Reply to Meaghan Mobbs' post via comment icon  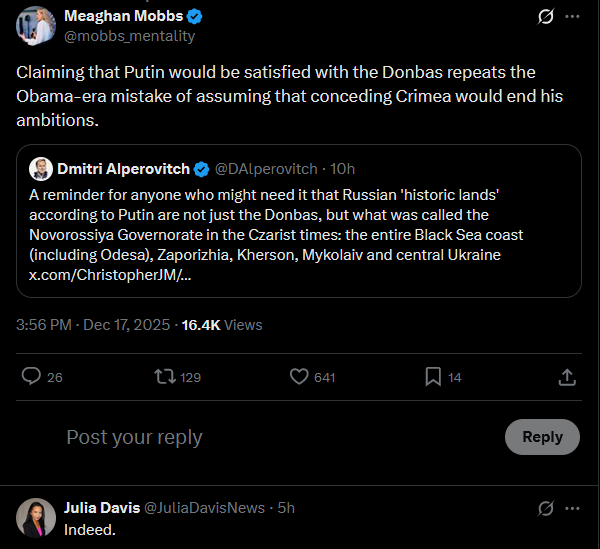pyautogui.click(x=31, y=376)
